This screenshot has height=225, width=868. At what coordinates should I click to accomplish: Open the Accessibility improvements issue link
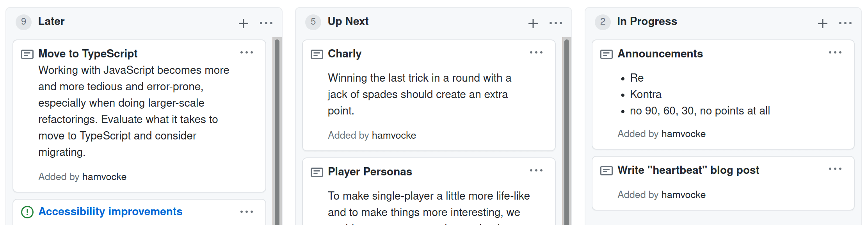click(110, 212)
